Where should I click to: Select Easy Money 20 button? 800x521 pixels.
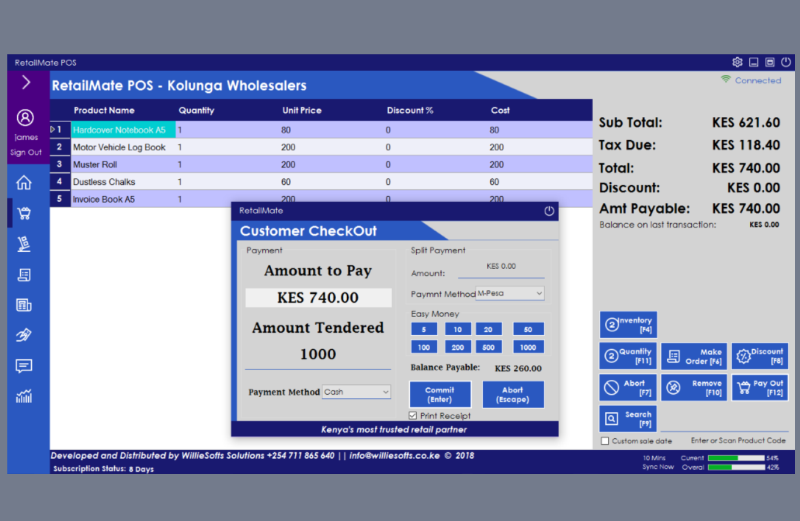click(489, 329)
